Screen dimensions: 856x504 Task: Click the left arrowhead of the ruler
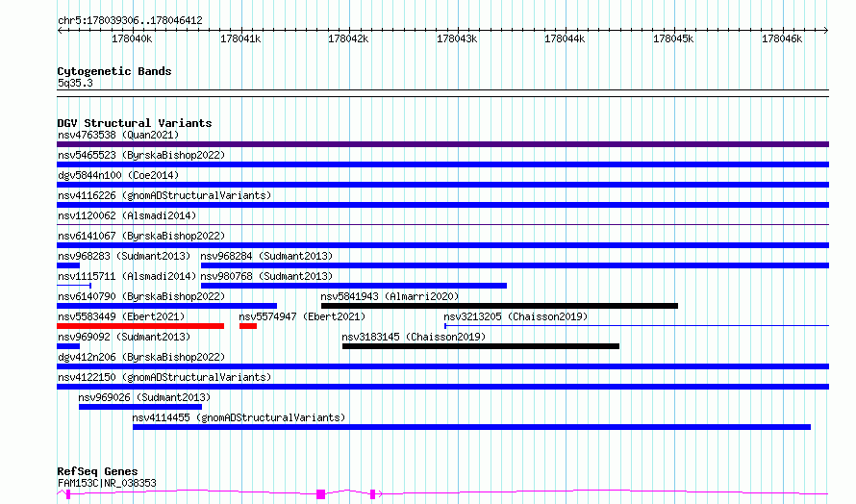60,30
